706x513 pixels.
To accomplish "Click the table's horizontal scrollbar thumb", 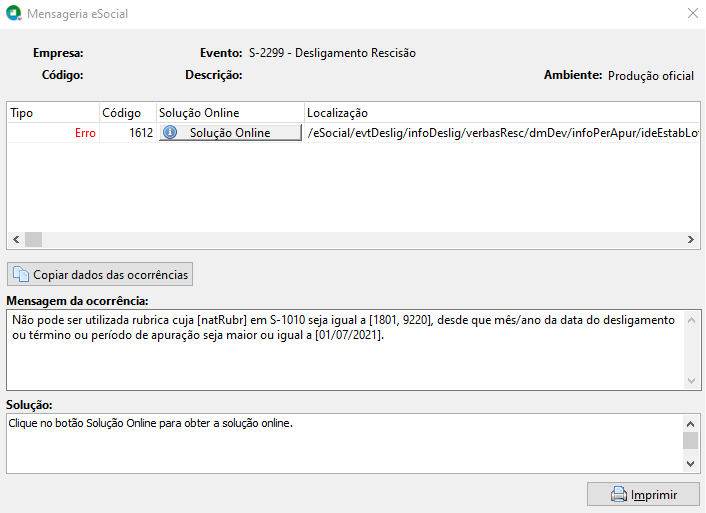I will (x=33, y=240).
